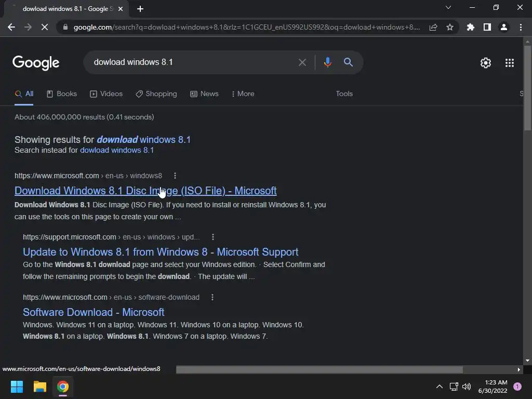Switch to the Shopping tab

tap(156, 94)
